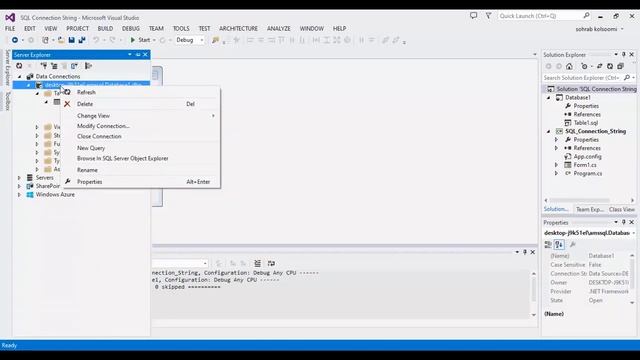This screenshot has height=360, width=640.
Task: Click the Property Pages wrench in Properties panel
Action: click(x=573, y=244)
